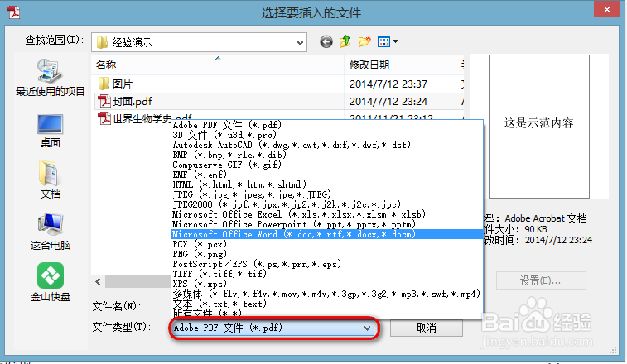Click the Acrobat icon in title bar

13,12
